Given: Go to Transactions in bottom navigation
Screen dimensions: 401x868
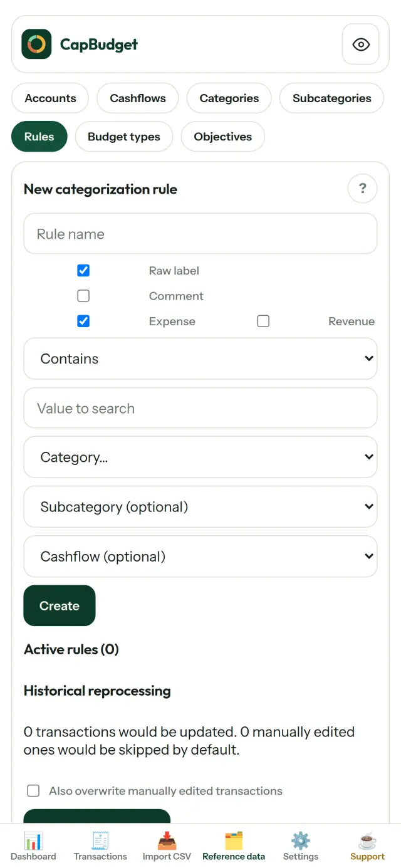Looking at the screenshot, I should [x=100, y=846].
